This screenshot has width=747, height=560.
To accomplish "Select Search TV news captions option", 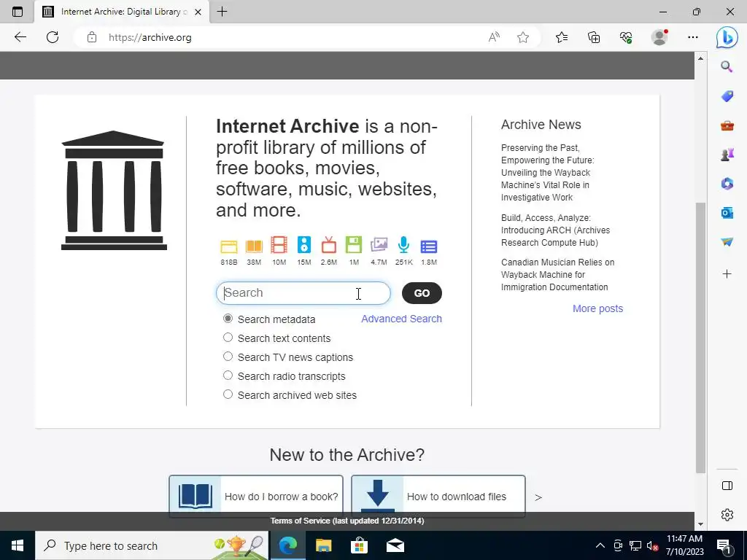I will (x=228, y=356).
